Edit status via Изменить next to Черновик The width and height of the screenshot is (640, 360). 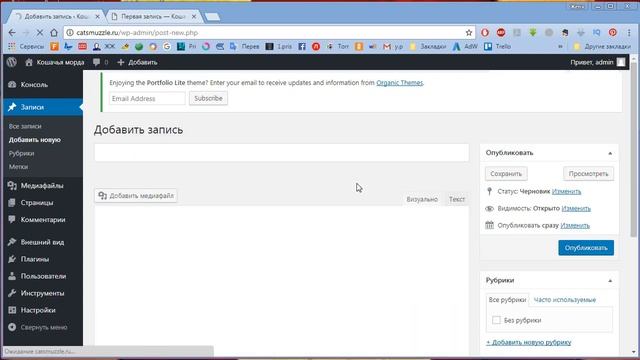pyautogui.click(x=567, y=191)
